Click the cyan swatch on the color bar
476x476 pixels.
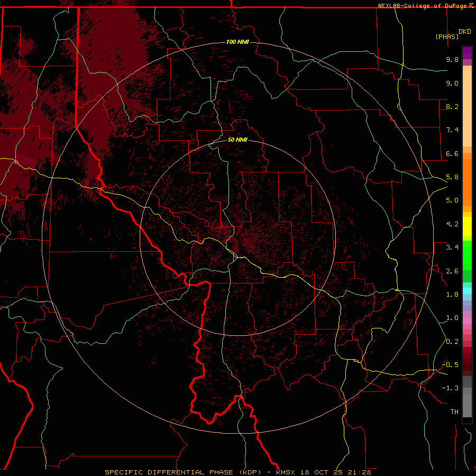[x=467, y=291]
